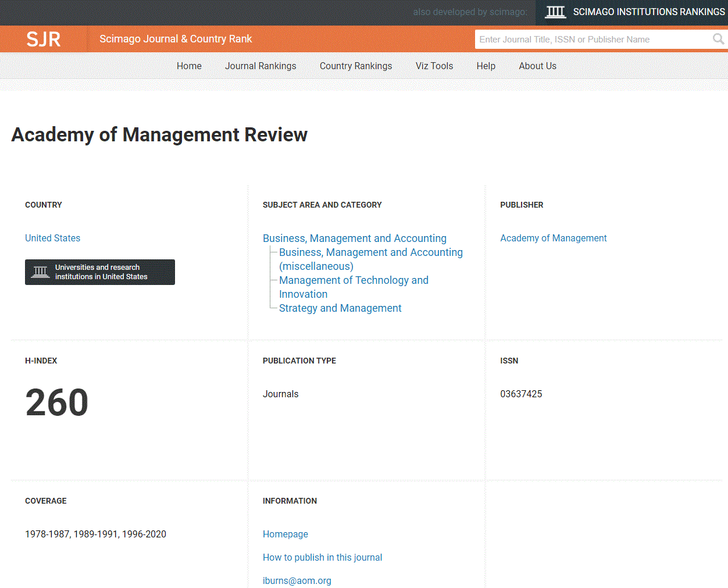Open Management of Technology and Innovation category

point(354,287)
